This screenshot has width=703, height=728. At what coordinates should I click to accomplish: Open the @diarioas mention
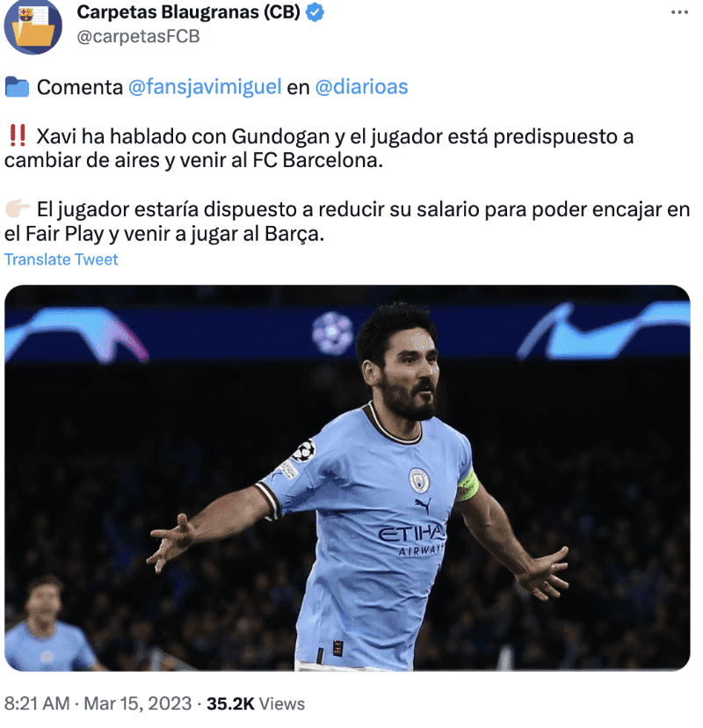[361, 87]
